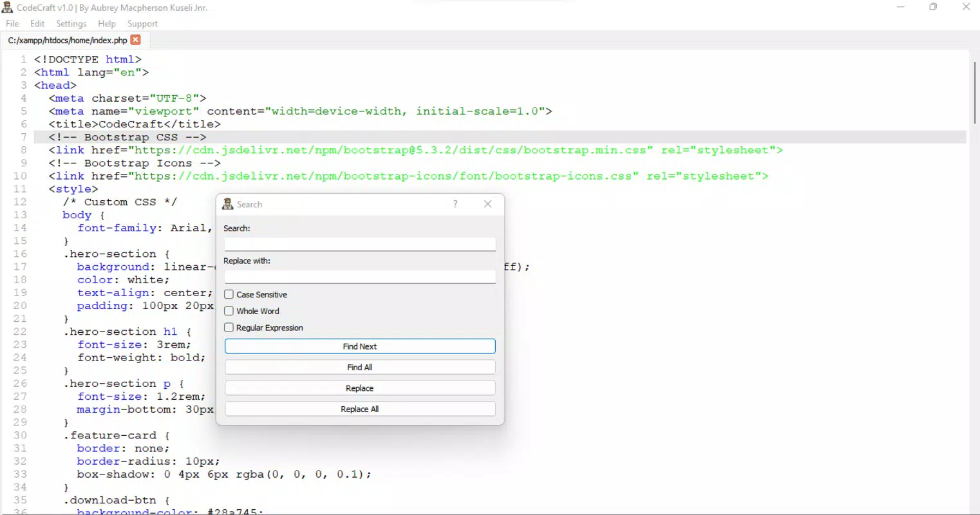Click the "border: none;" line

pyautogui.click(x=124, y=449)
